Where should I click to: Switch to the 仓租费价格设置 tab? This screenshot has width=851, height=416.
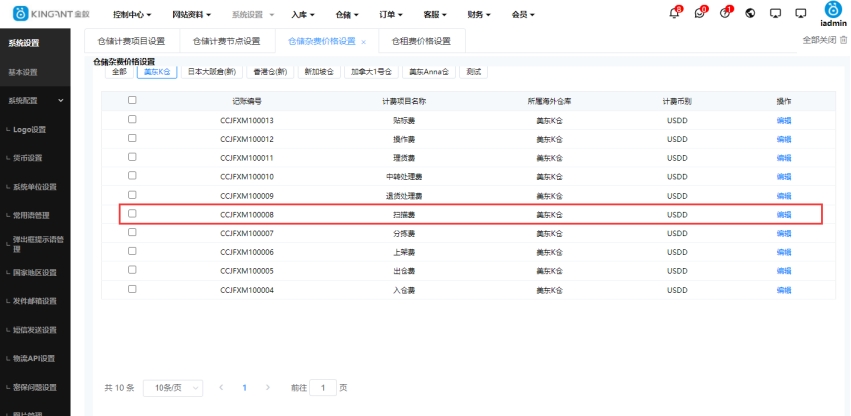point(421,41)
